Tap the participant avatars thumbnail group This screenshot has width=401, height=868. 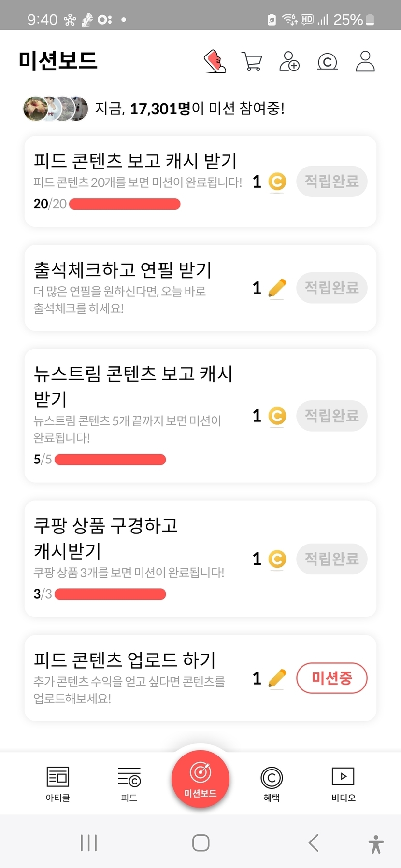56,109
